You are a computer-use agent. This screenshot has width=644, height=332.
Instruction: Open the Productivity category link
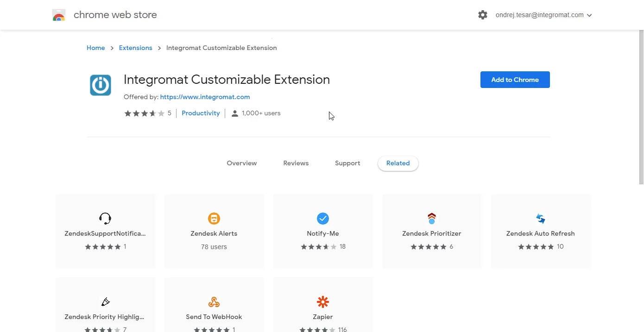[201, 113]
